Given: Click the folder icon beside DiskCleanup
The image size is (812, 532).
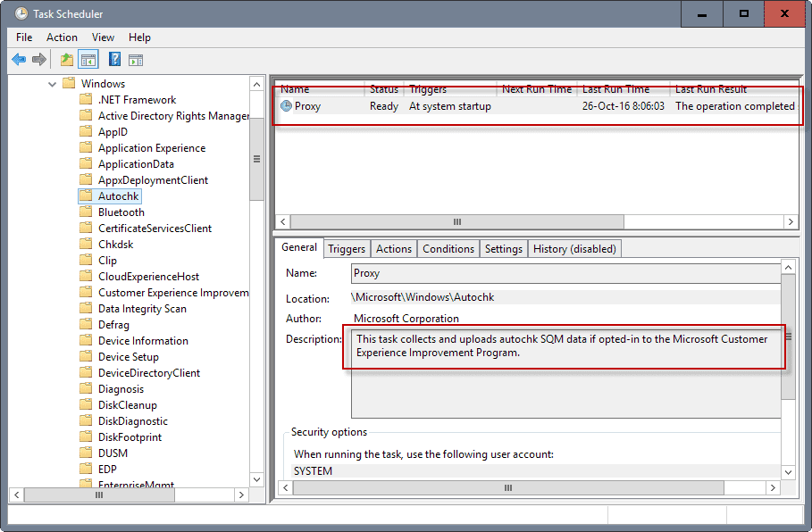Looking at the screenshot, I should pyautogui.click(x=86, y=404).
